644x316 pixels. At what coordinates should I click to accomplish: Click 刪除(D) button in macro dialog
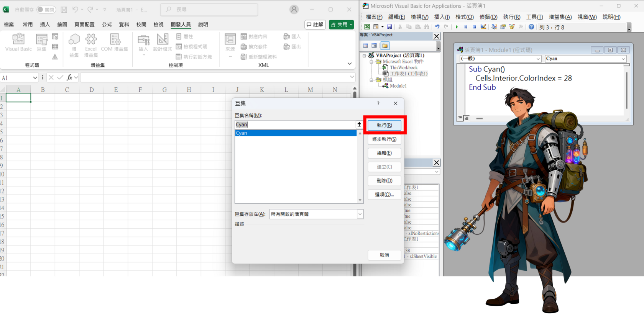coord(384,180)
